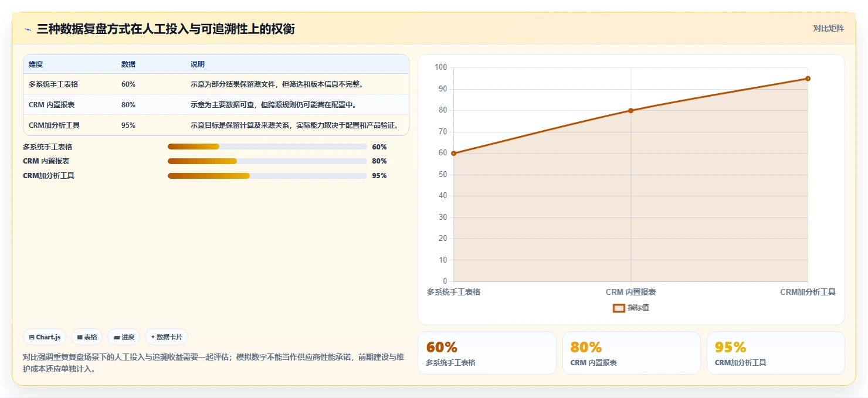Click the 多系统手工表格 label on the chart x-axis

coord(453,292)
